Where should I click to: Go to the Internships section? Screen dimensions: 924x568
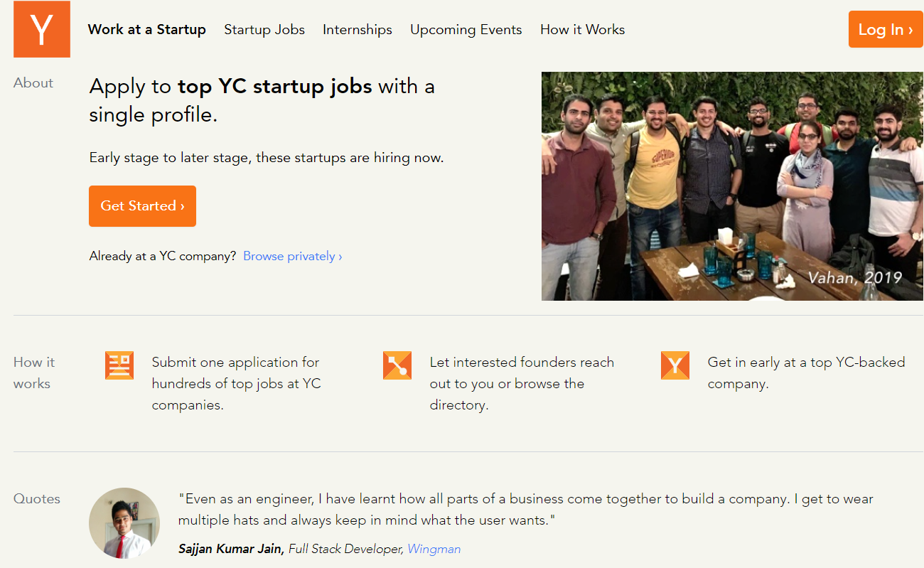pyautogui.click(x=358, y=30)
